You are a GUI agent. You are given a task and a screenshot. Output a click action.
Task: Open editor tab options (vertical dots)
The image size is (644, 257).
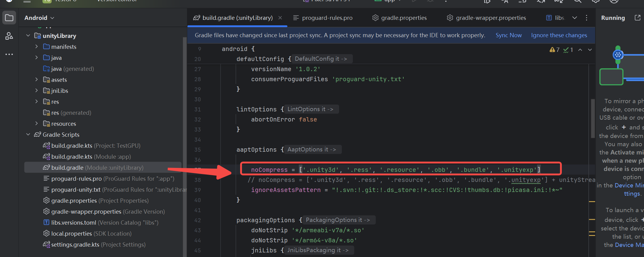tap(587, 18)
